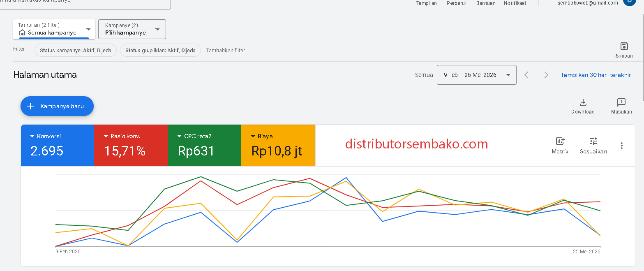Click the sembakoweb@gmail.com account email
The width and height of the screenshot is (644, 271).
[x=588, y=3]
